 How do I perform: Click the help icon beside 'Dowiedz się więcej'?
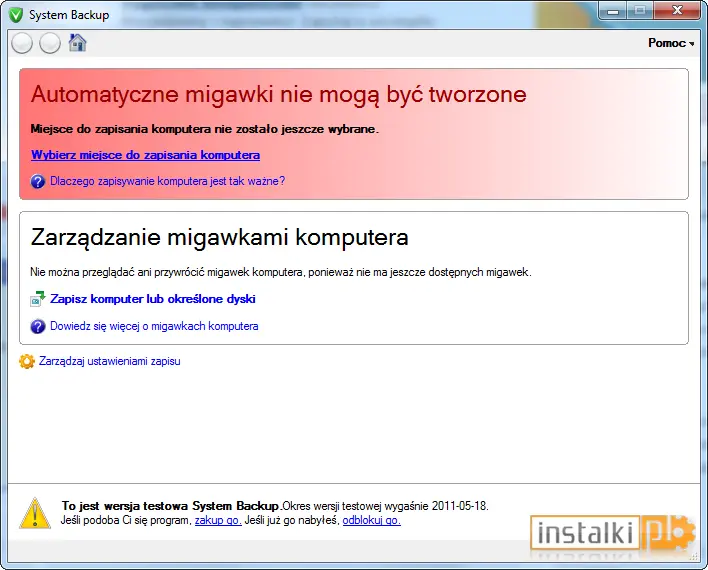pyautogui.click(x=37, y=326)
